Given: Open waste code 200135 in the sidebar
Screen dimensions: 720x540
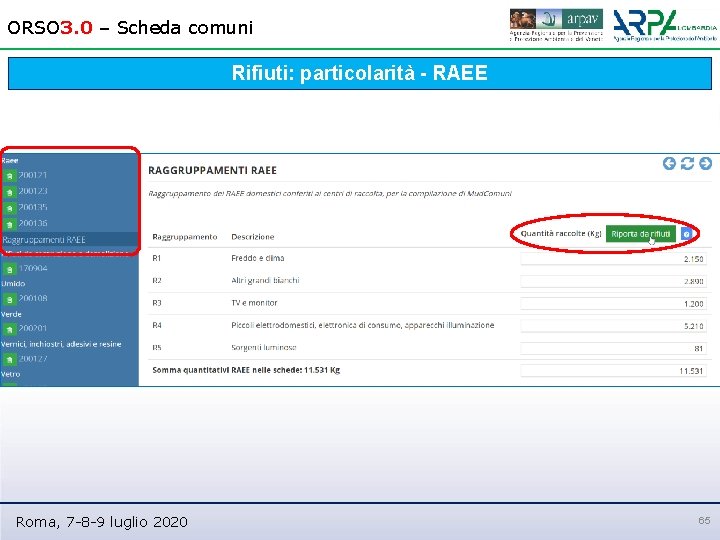Looking at the screenshot, I should click(x=33, y=207).
